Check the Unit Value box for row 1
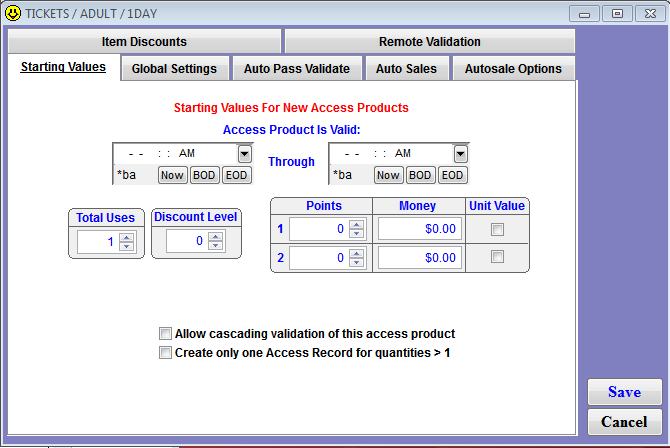Image resolution: width=670 pixels, height=448 pixels. click(x=497, y=229)
